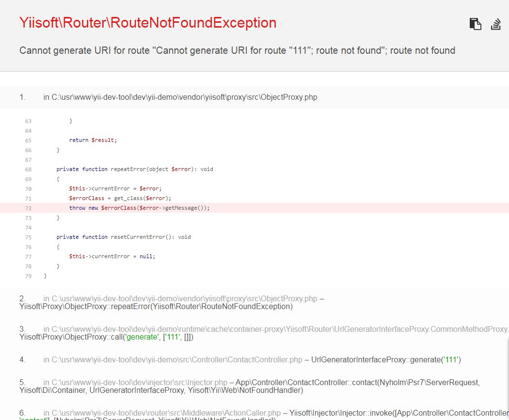Click the error message 'Cannot generate URI for route'
The image size is (509, 420).
click(238, 50)
